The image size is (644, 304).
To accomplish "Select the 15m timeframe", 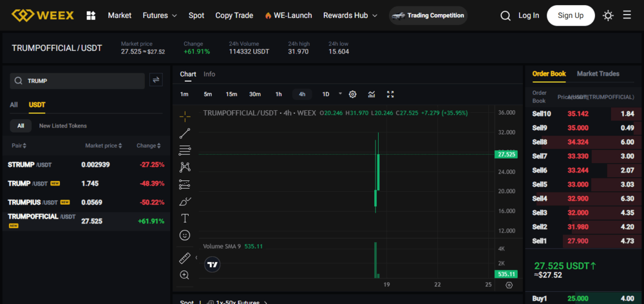I will (231, 95).
